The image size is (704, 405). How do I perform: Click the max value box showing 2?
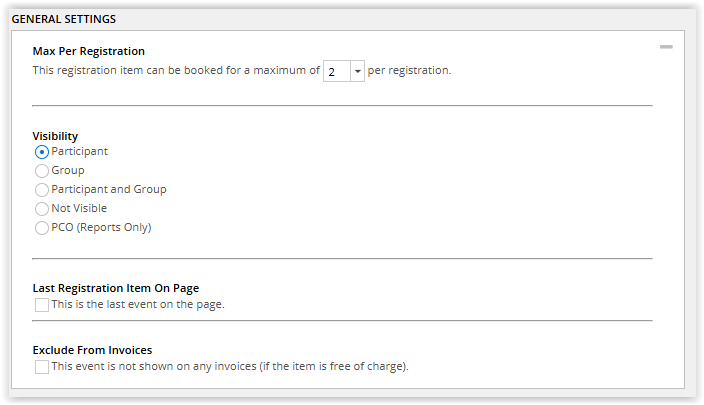(x=337, y=71)
